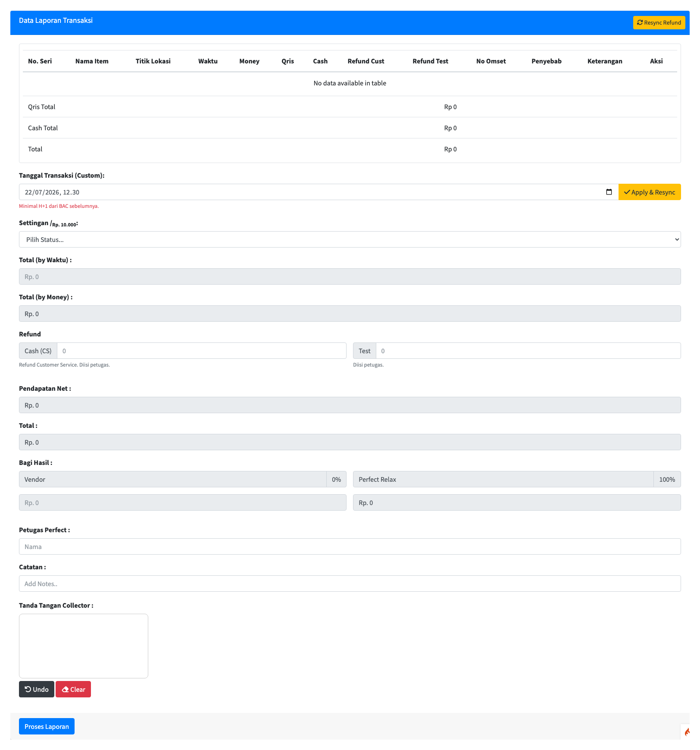Sort table by Money column

(249, 61)
